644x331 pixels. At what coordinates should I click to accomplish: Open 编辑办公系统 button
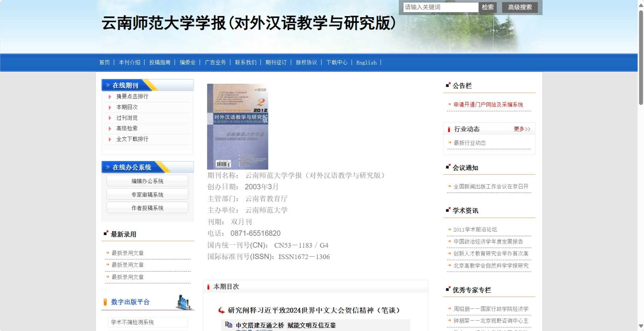(x=147, y=181)
